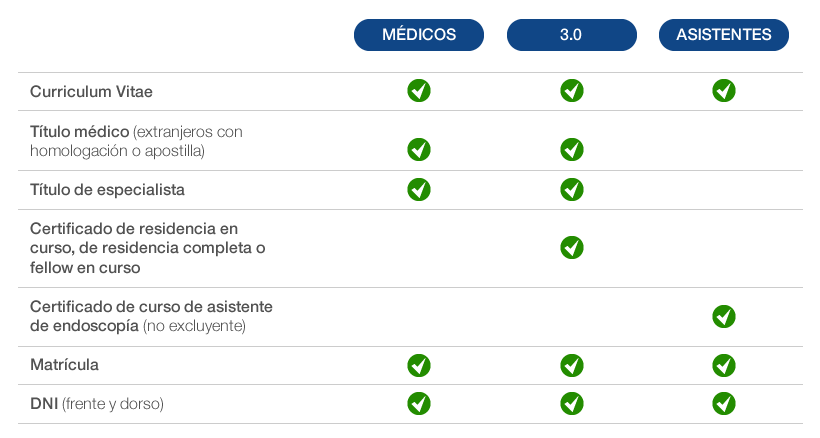Click Curriculum Vitae checkmark under 3.0
The width and height of the screenshot is (820, 438).
(x=572, y=91)
